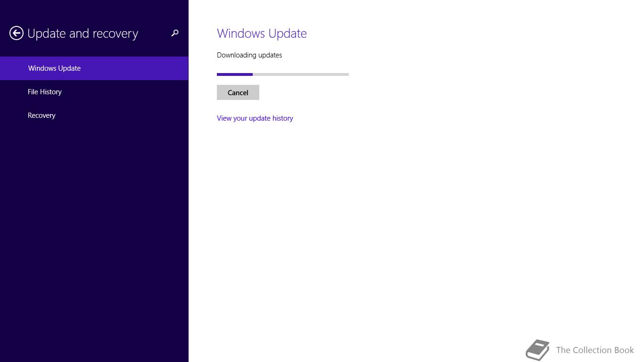Open search with the magnifier icon

(x=175, y=33)
